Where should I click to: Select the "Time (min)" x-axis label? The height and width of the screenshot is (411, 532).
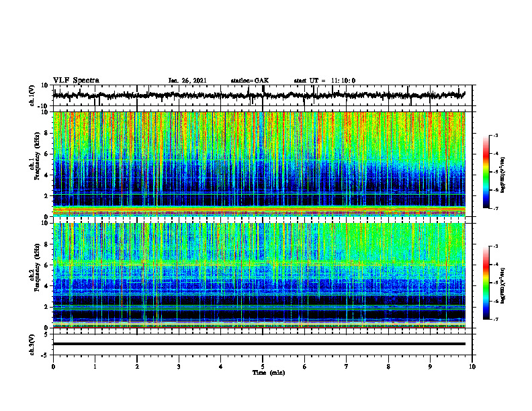[269, 373]
